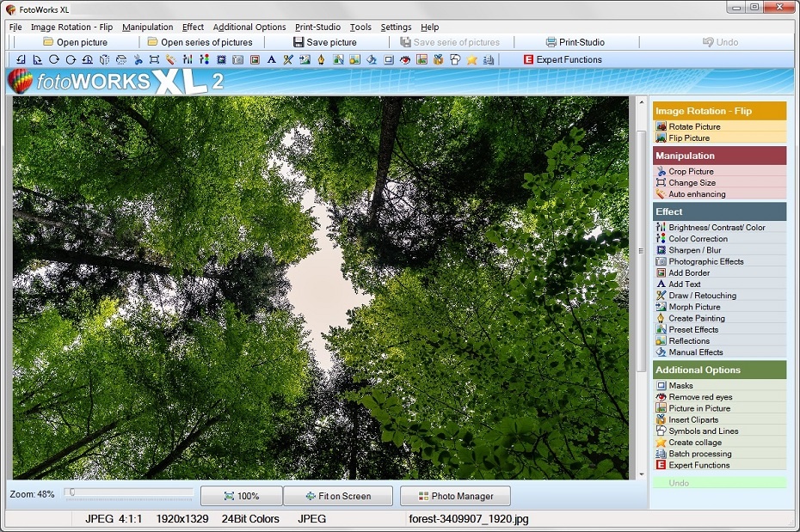Image resolution: width=800 pixels, height=532 pixels.
Task: Click the Create Painting pen-nib toolbar icon
Action: coord(321,59)
